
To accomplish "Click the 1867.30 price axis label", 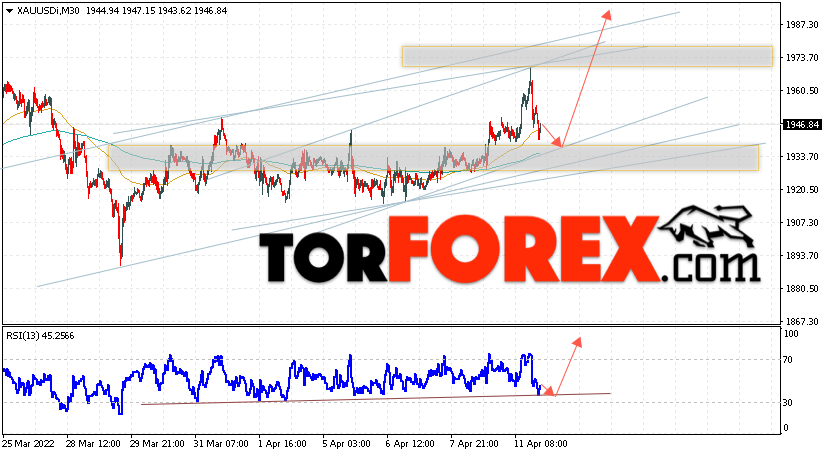I will pos(802,321).
